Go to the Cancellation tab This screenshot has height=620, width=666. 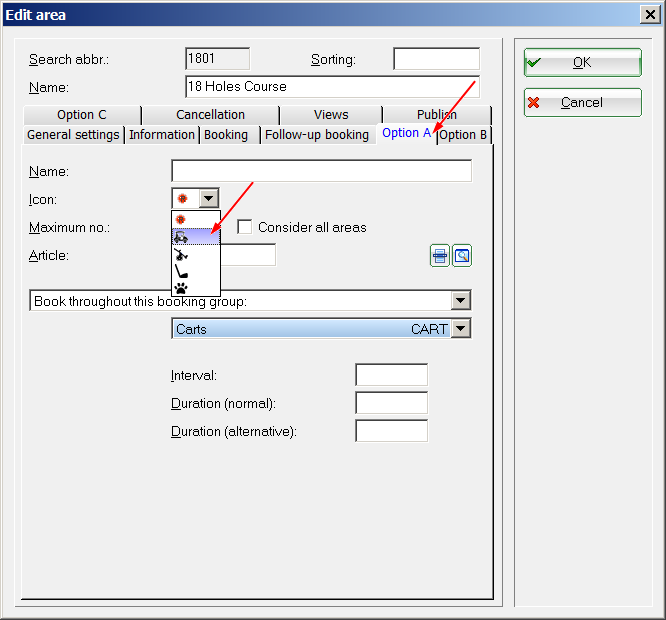coord(210,115)
